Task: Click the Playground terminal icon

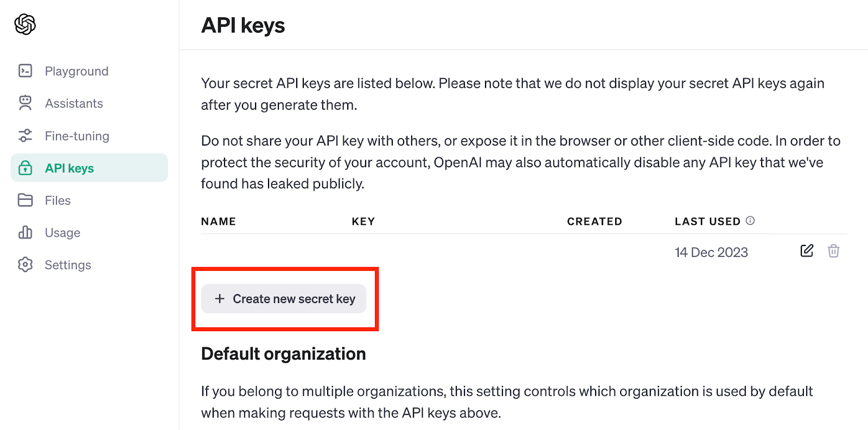Action: coord(25,71)
